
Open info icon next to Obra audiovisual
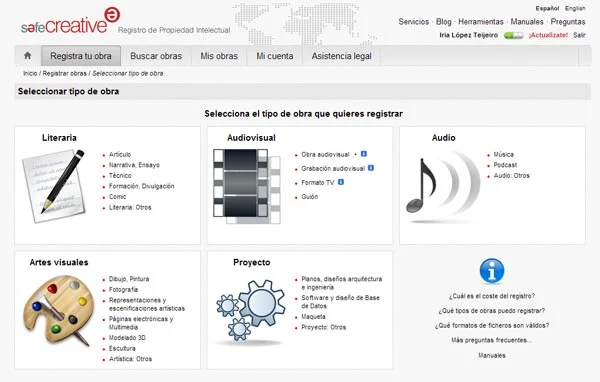click(x=364, y=154)
